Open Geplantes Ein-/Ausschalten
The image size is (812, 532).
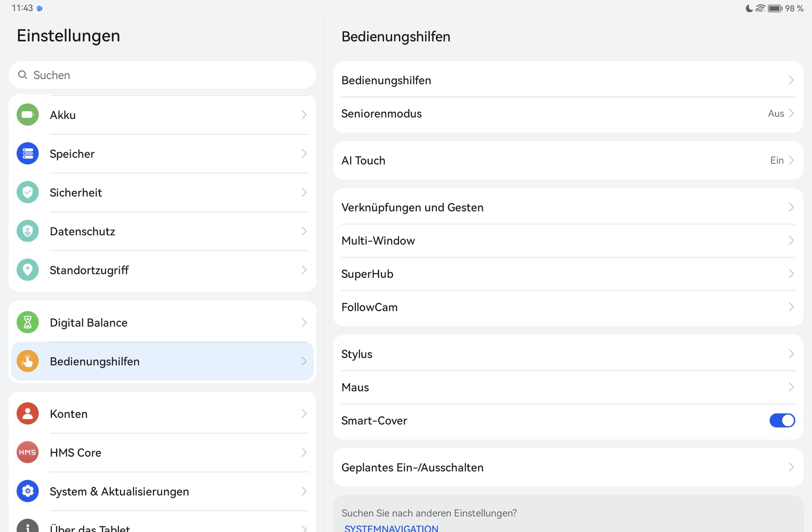[568, 467]
